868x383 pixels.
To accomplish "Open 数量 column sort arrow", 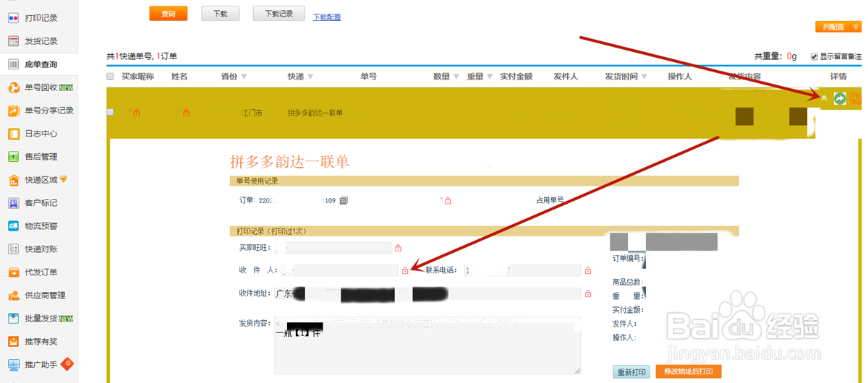I will click(456, 77).
